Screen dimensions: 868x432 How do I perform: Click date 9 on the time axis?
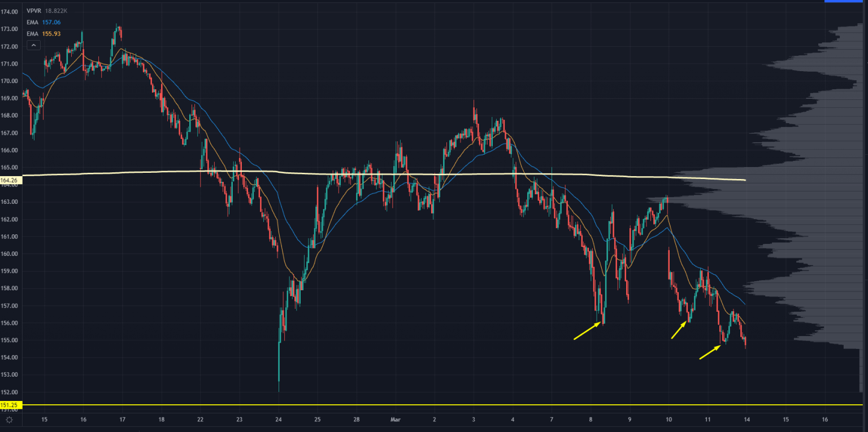(630, 420)
